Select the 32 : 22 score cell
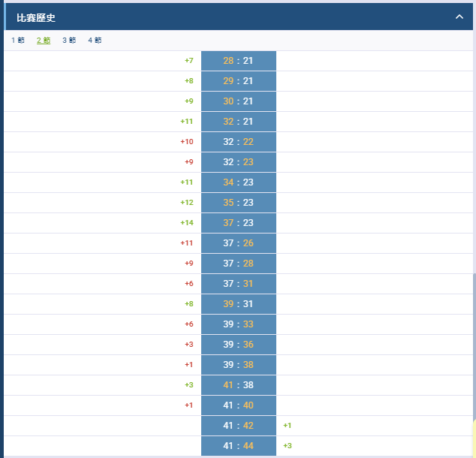476x458 pixels. [x=239, y=142]
